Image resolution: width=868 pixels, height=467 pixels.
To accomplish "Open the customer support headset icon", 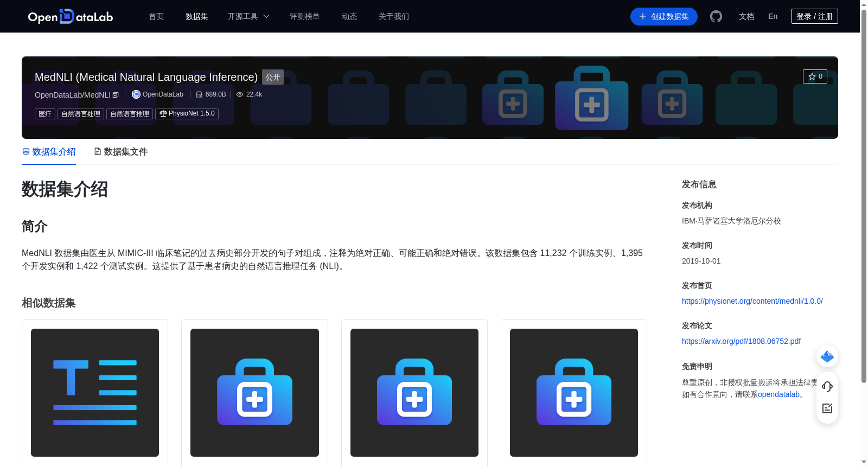I will click(x=827, y=386).
